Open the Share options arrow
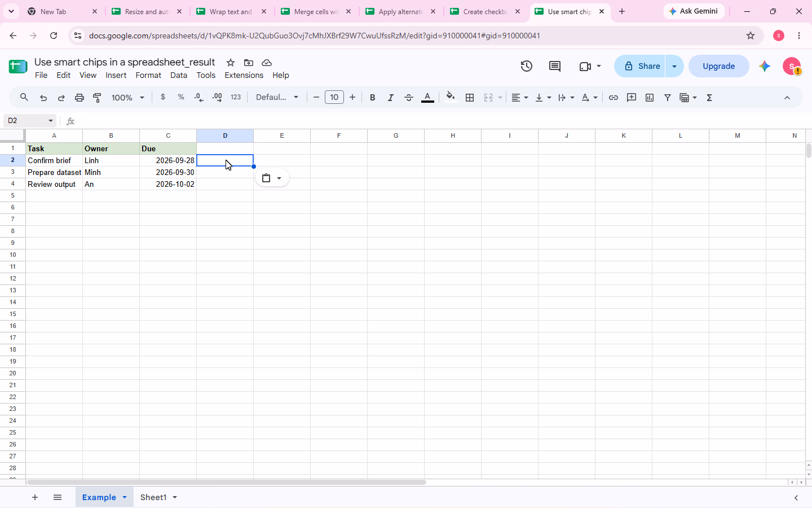The image size is (812, 508). point(674,66)
